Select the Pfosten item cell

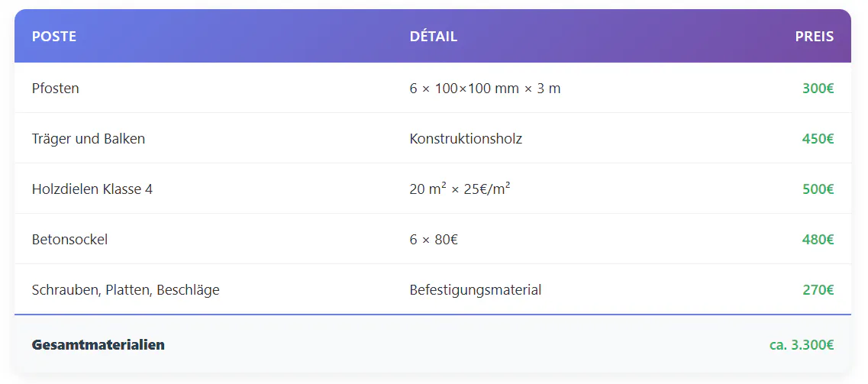click(56, 89)
